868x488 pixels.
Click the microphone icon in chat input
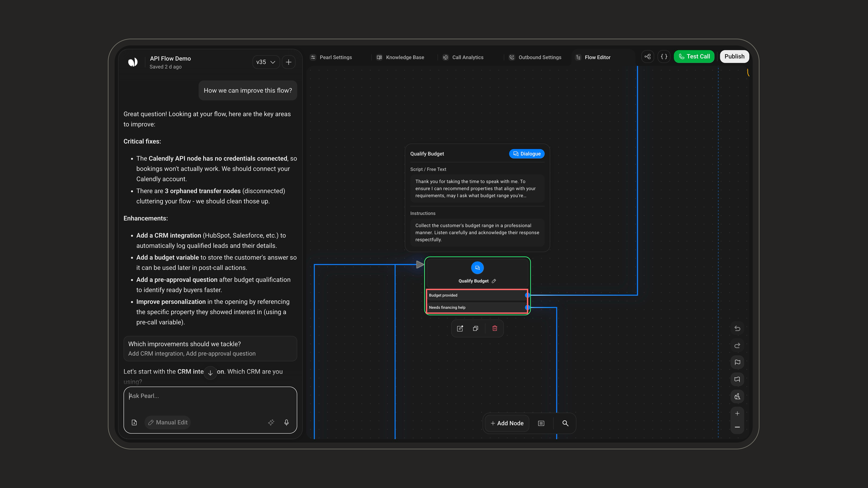(x=286, y=422)
